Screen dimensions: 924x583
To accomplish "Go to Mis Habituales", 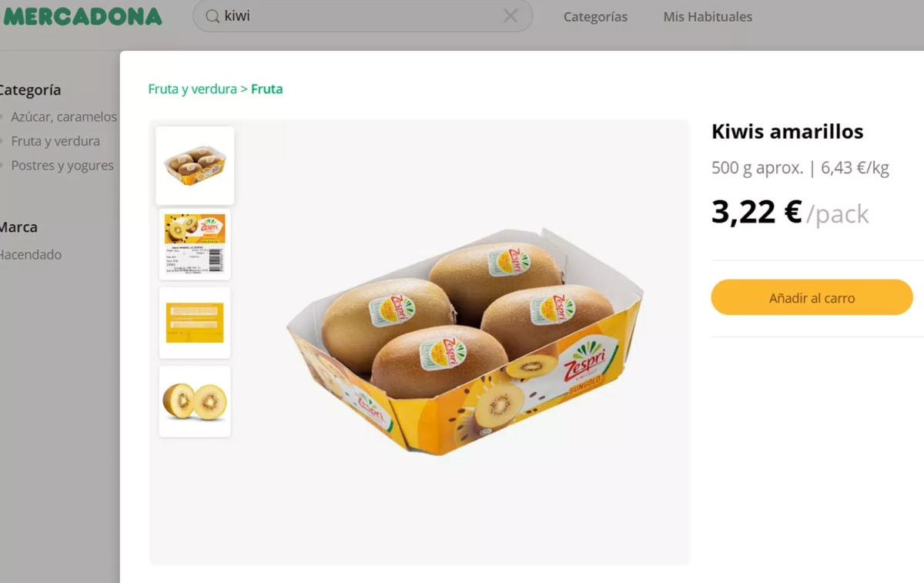I will pos(708,17).
